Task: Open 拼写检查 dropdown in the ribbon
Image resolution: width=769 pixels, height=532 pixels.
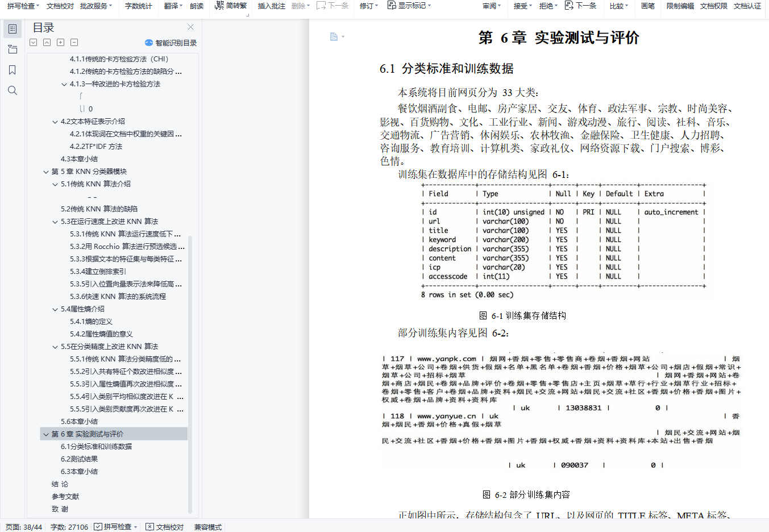Action: [x=23, y=6]
